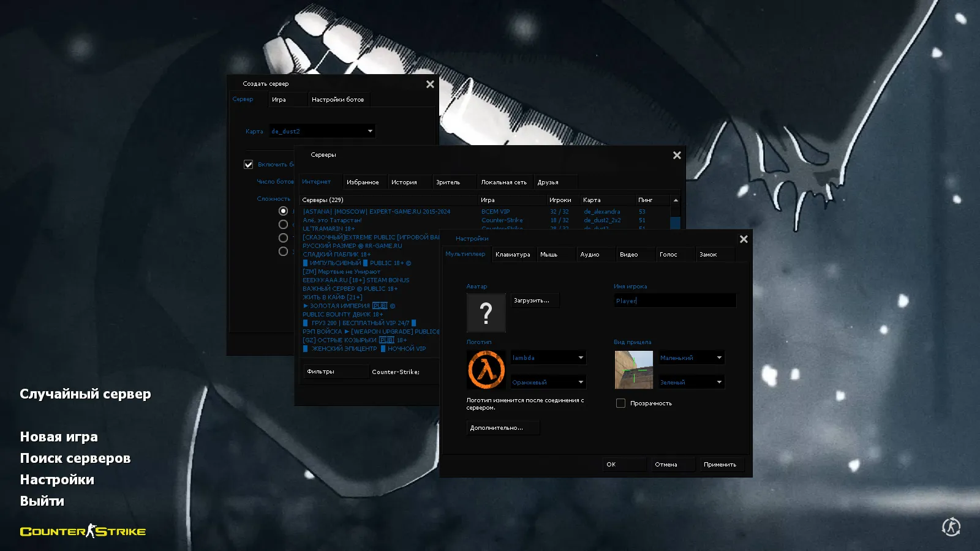Uncheck the Включить ботов checkbox
The width and height of the screenshot is (980, 551).
point(248,164)
